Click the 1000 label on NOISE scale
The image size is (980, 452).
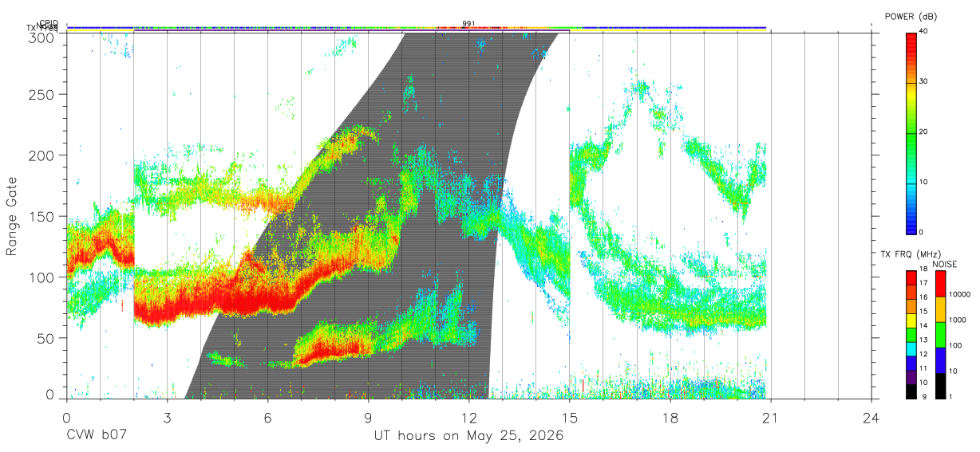958,320
